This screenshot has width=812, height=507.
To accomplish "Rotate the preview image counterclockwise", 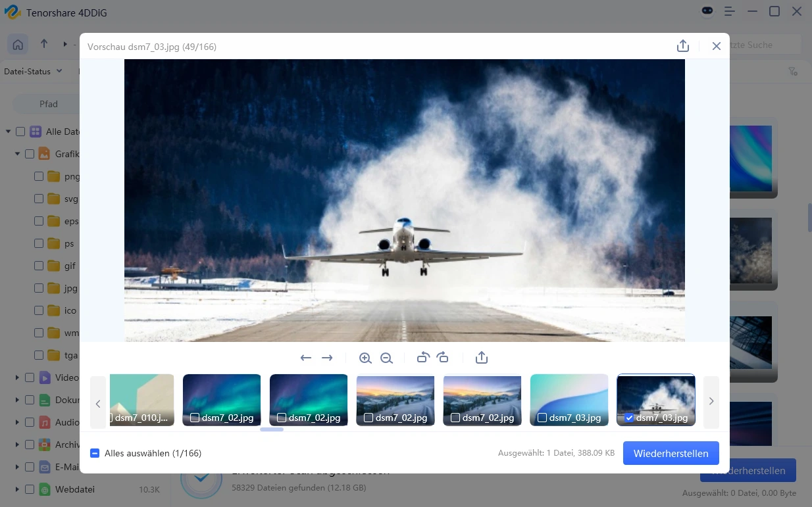I will coord(422,358).
